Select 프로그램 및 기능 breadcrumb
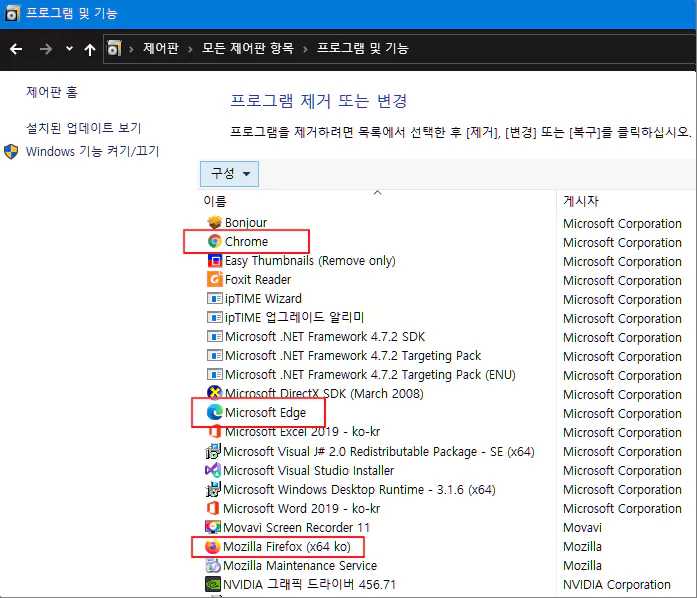Screen dimensions: 697x598 click(363, 48)
